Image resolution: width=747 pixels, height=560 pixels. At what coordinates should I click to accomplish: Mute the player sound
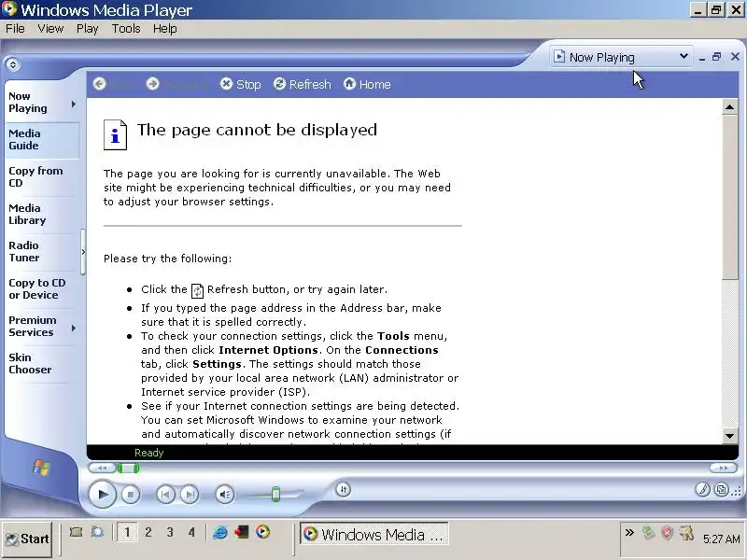(x=225, y=495)
